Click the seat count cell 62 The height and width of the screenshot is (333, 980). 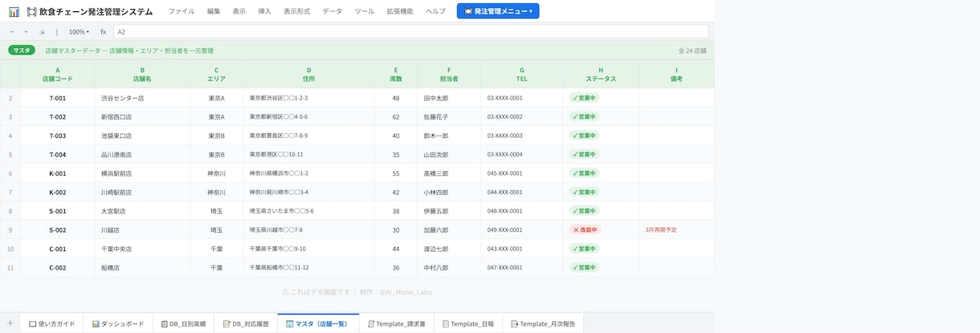pos(396,116)
